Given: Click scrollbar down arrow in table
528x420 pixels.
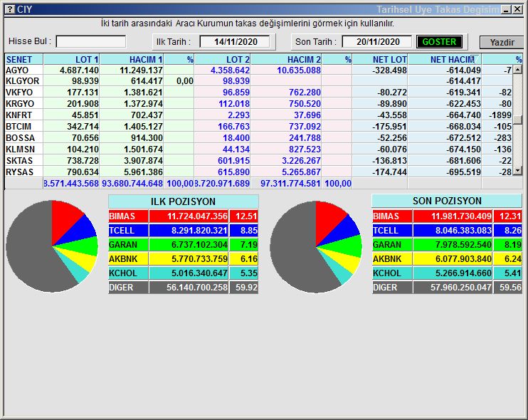Looking at the screenshot, I should (517, 172).
